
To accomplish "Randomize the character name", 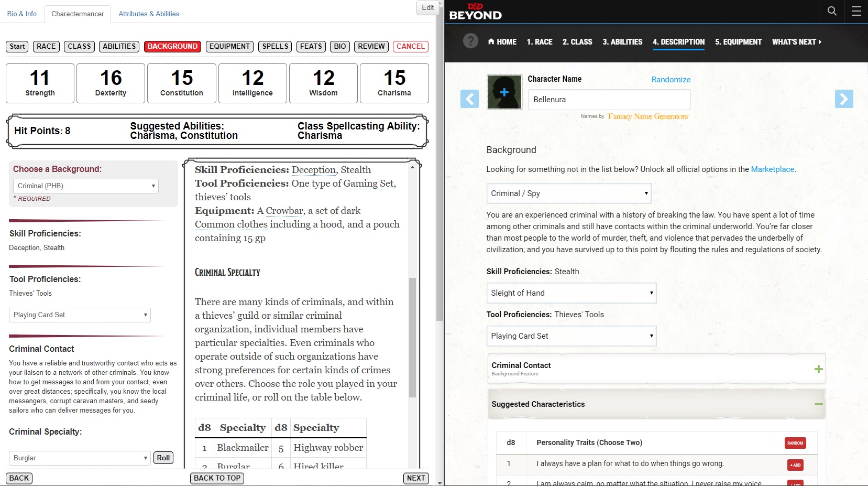I will 671,80.
